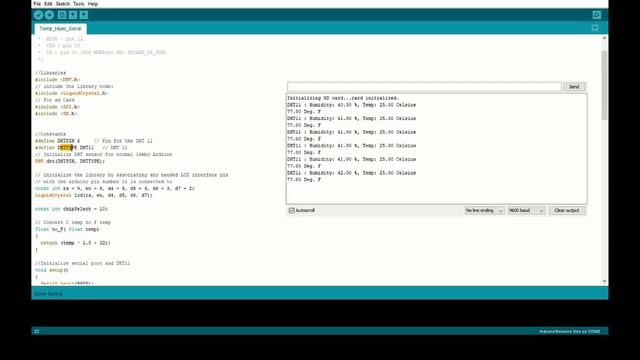Click the '#define DHTPIN 4' code line
This screenshot has width=640, height=360.
[58, 141]
